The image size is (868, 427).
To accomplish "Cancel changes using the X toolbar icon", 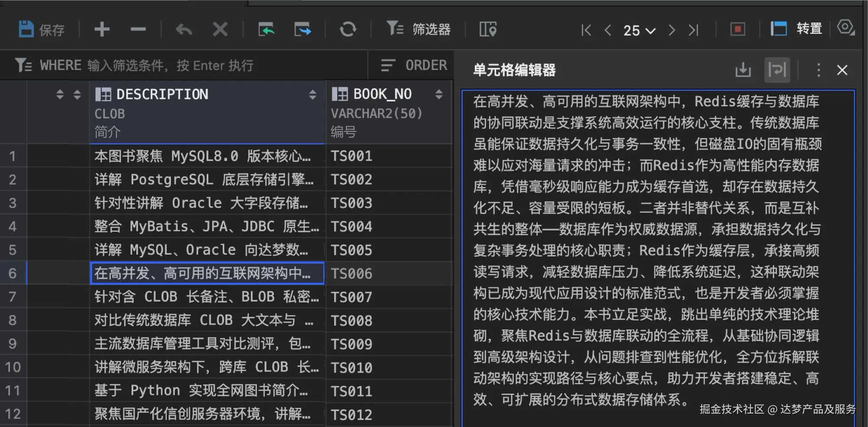I will [220, 30].
